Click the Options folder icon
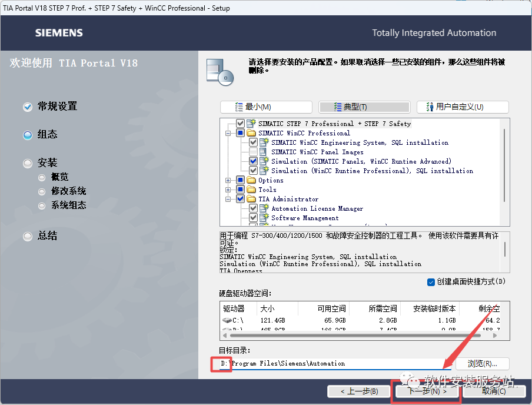Image resolution: width=532 pixels, height=405 pixels. coord(251,180)
